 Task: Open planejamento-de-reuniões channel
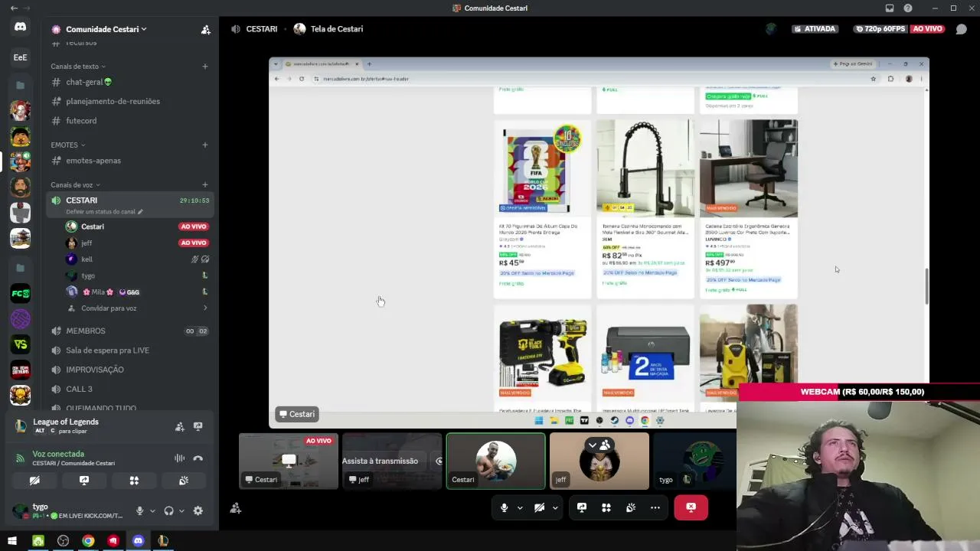(x=129, y=101)
